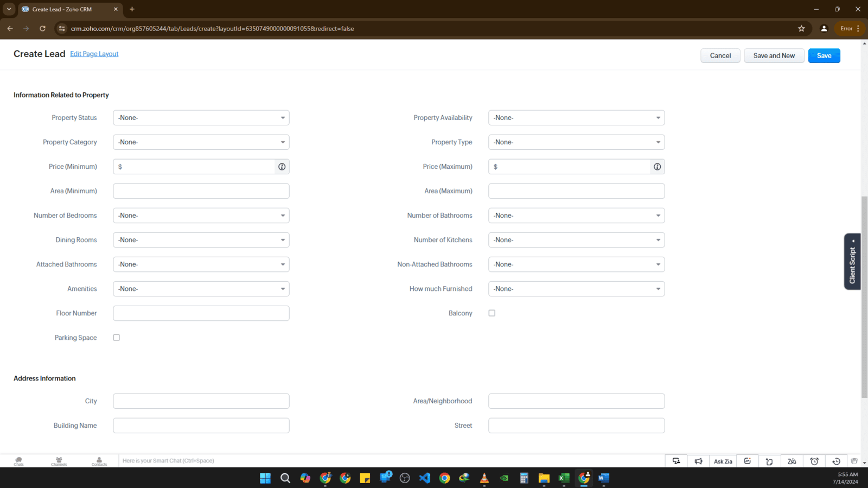868x488 pixels.
Task: Open the Edit Page Layout link
Action: tap(94, 54)
